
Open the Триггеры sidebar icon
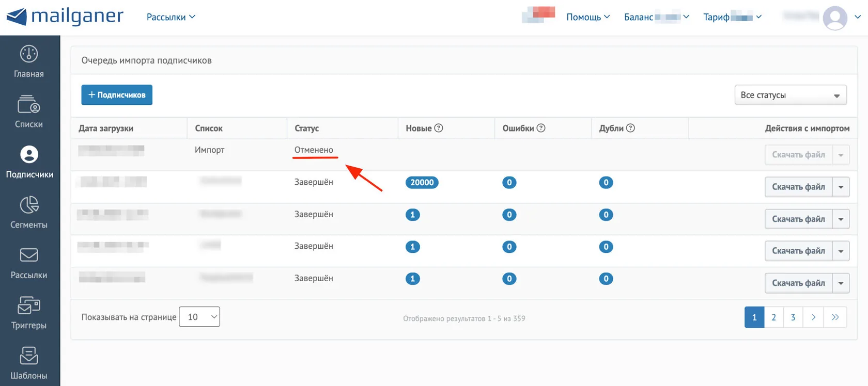click(29, 305)
